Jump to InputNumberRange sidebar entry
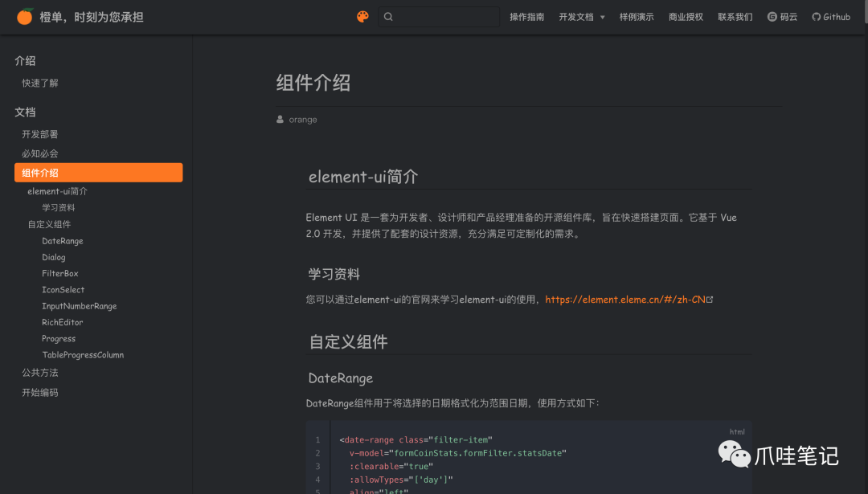This screenshot has width=868, height=494. [x=79, y=306]
